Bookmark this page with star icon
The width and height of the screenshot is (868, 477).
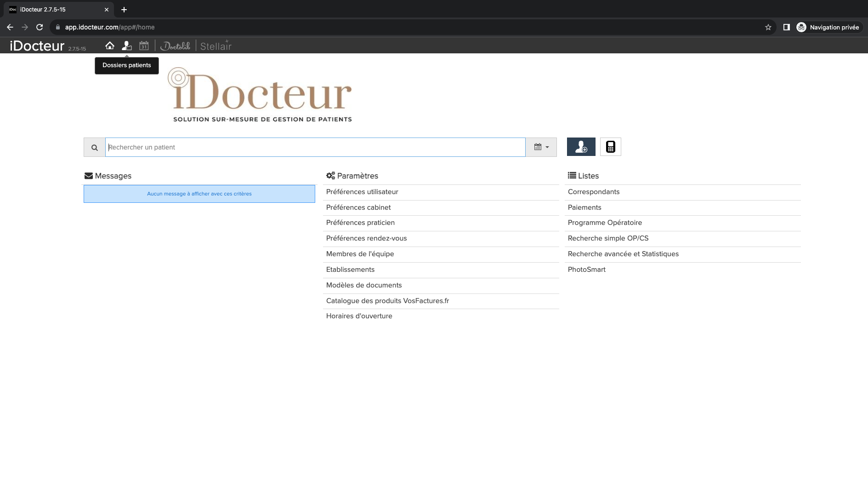tap(768, 27)
